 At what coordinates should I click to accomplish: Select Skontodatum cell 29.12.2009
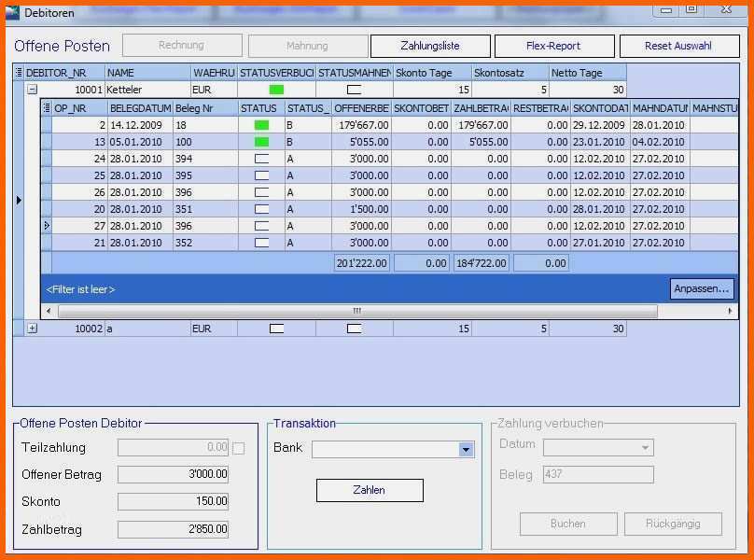pyautogui.click(x=600, y=125)
